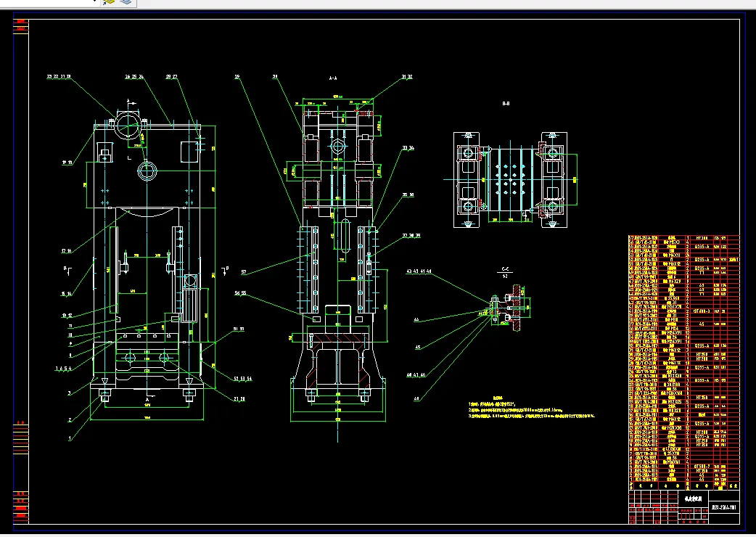Click the drawing number in the title block
This screenshot has height=537, width=756.
pyautogui.click(x=724, y=507)
